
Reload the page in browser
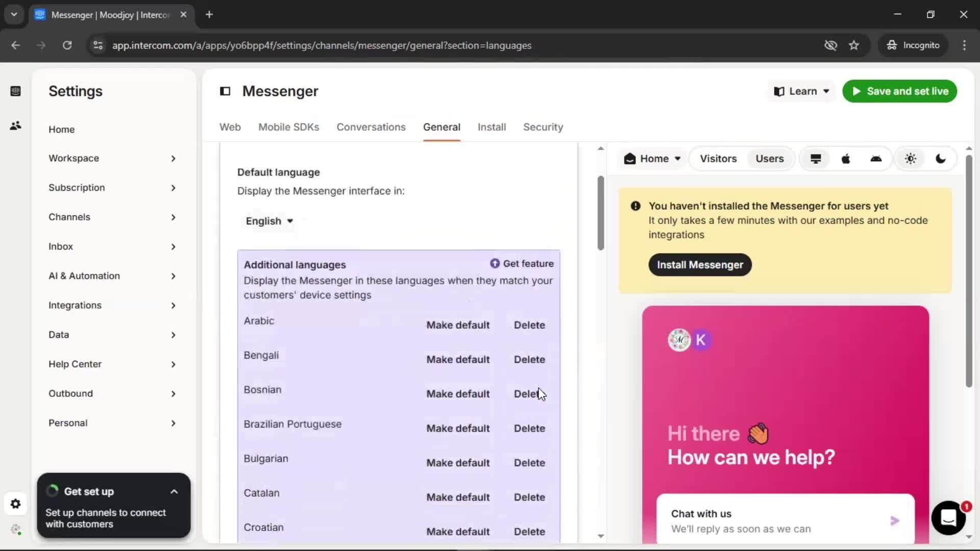coord(67,45)
